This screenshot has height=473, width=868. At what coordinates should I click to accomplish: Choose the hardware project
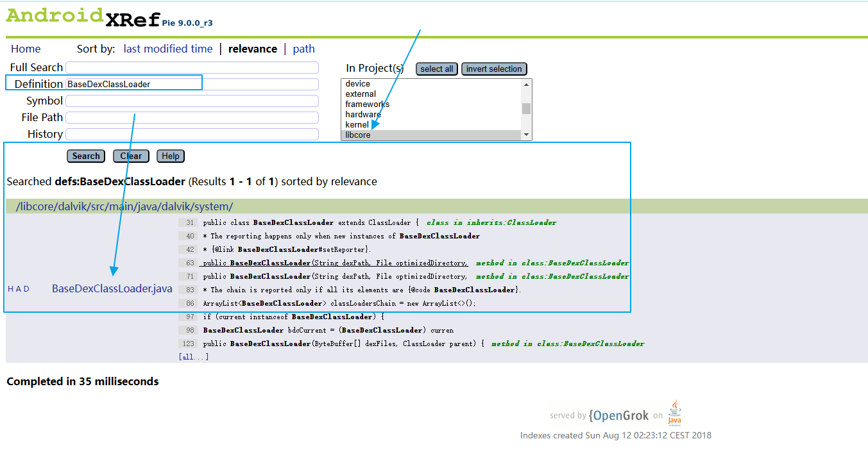click(431, 115)
